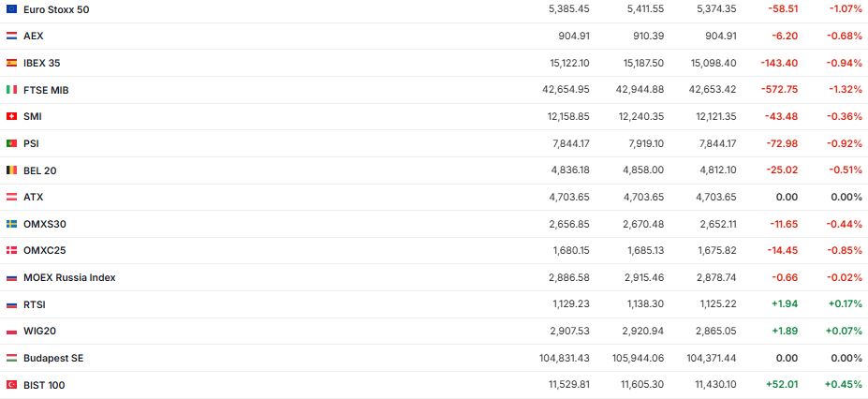
Task: Click the Hungary flag beside Budapest SE
Action: click(11, 358)
